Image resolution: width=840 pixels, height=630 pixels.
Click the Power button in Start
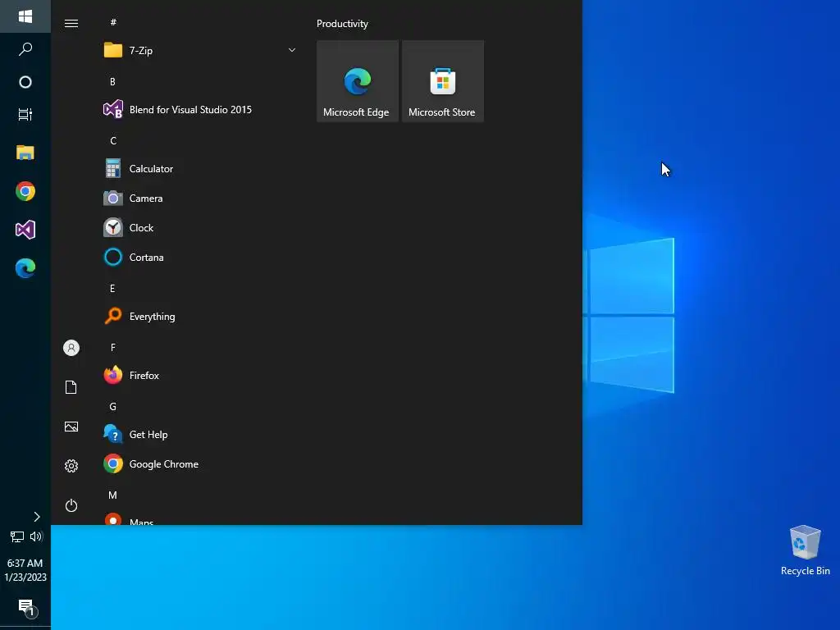click(x=71, y=505)
